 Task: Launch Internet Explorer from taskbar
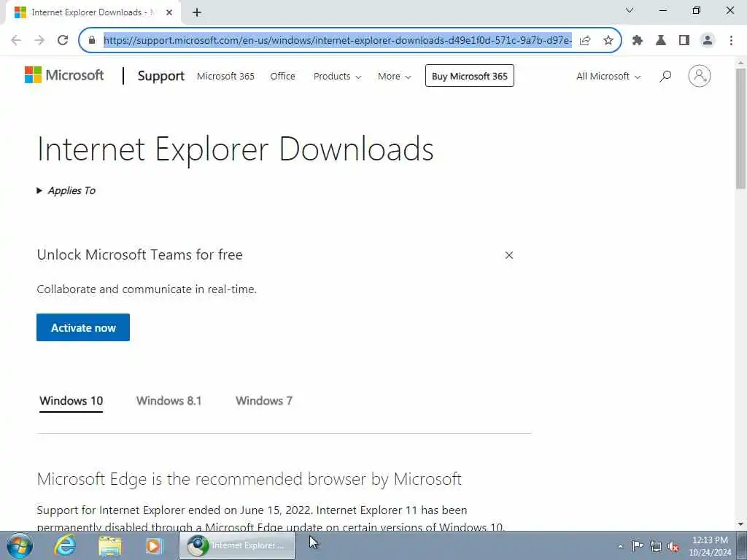[65, 545]
